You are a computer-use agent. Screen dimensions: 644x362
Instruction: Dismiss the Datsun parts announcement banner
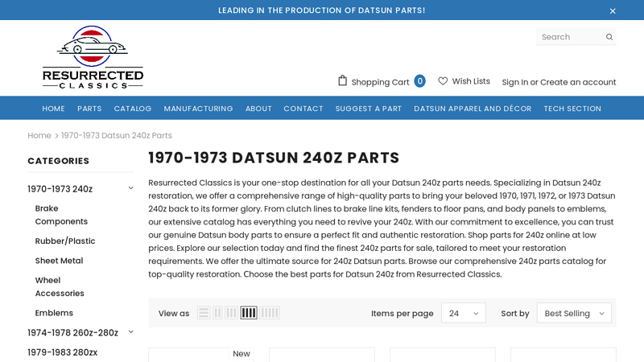click(613, 11)
